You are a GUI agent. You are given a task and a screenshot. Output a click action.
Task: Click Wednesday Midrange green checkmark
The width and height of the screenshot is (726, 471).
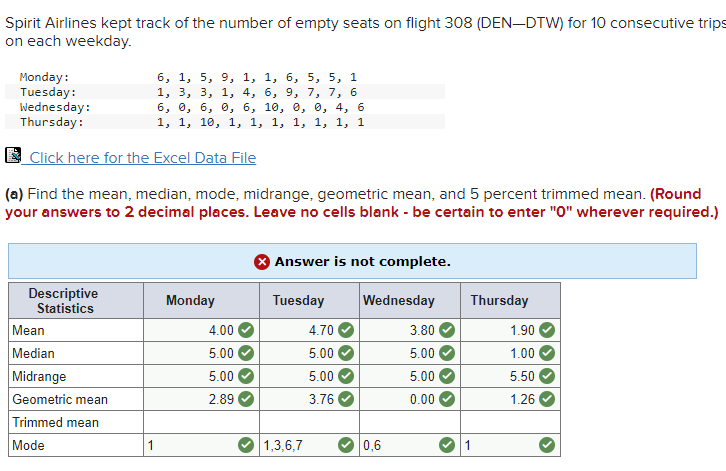click(447, 376)
